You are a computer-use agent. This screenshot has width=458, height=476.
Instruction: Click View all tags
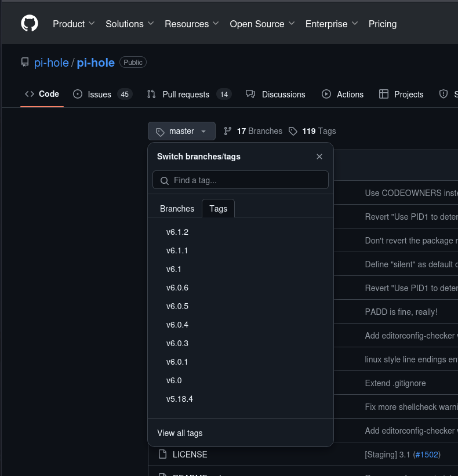(x=180, y=433)
